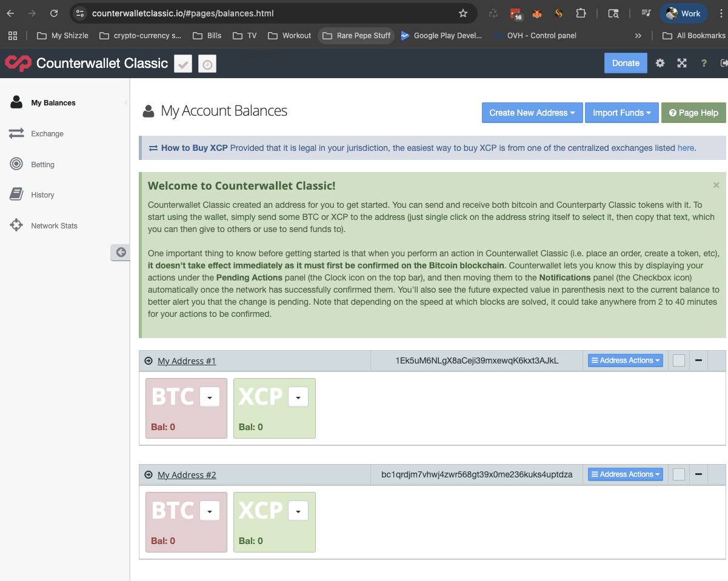Viewport: 728px width, 581px height.
Task: Open Address Actions for My Address #2
Action: (626, 474)
